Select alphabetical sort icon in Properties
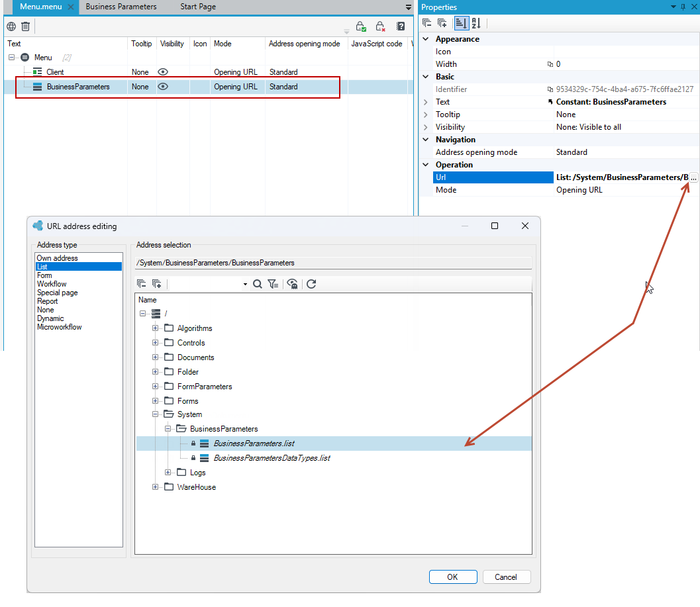Screen dimensions: 700x607 click(476, 23)
